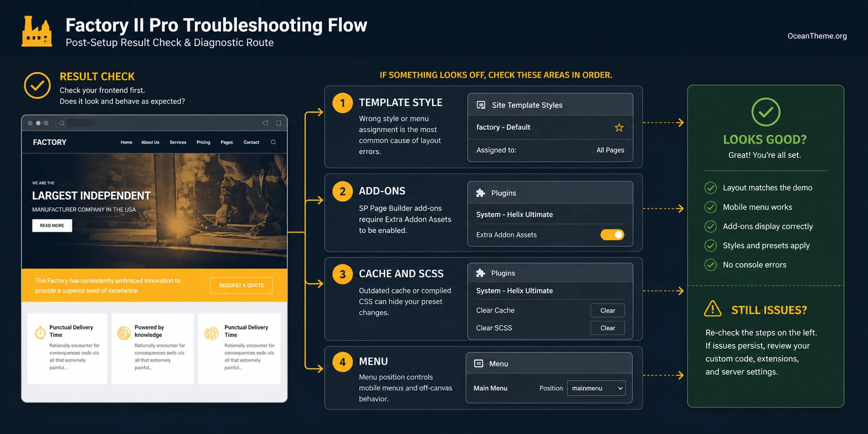Click System - Helix Ultimate in Add-ons panel

(x=514, y=214)
